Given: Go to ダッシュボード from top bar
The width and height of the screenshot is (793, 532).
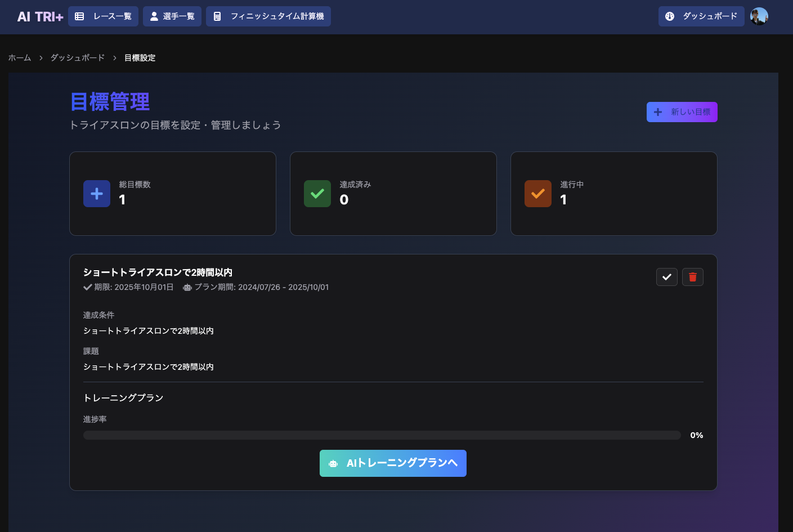Looking at the screenshot, I should click(701, 16).
